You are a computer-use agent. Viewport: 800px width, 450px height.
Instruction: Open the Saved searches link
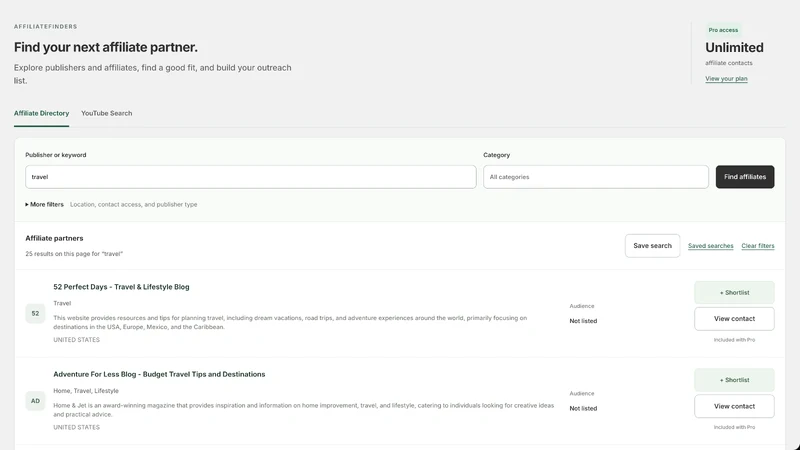[711, 246]
